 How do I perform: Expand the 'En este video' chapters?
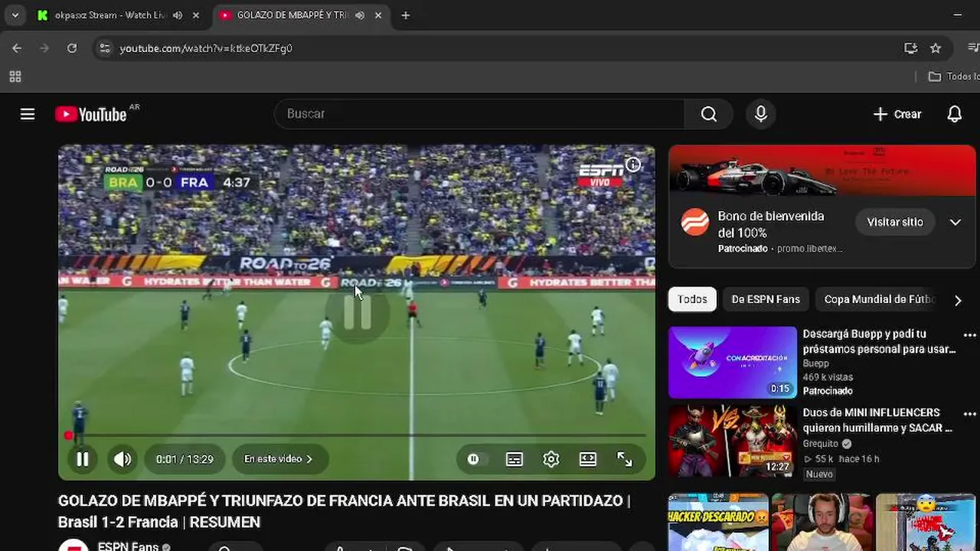tap(279, 459)
